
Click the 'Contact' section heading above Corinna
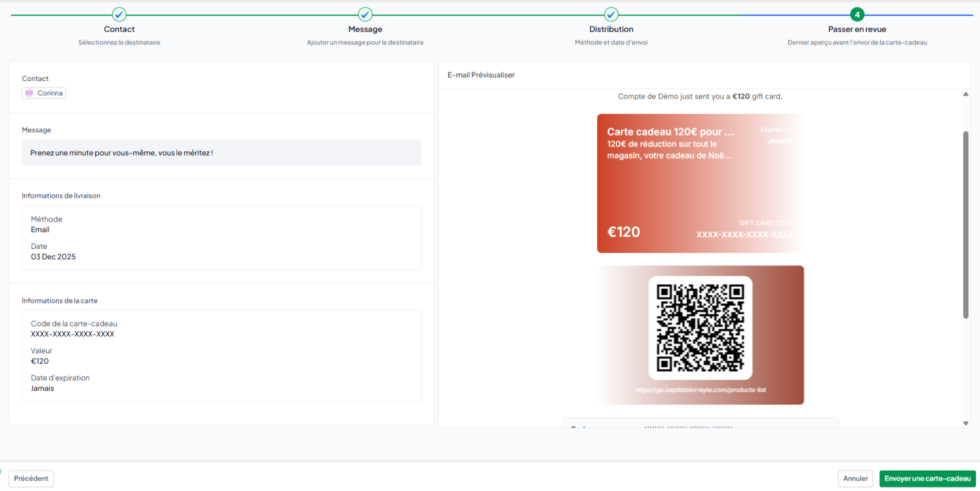[35, 78]
